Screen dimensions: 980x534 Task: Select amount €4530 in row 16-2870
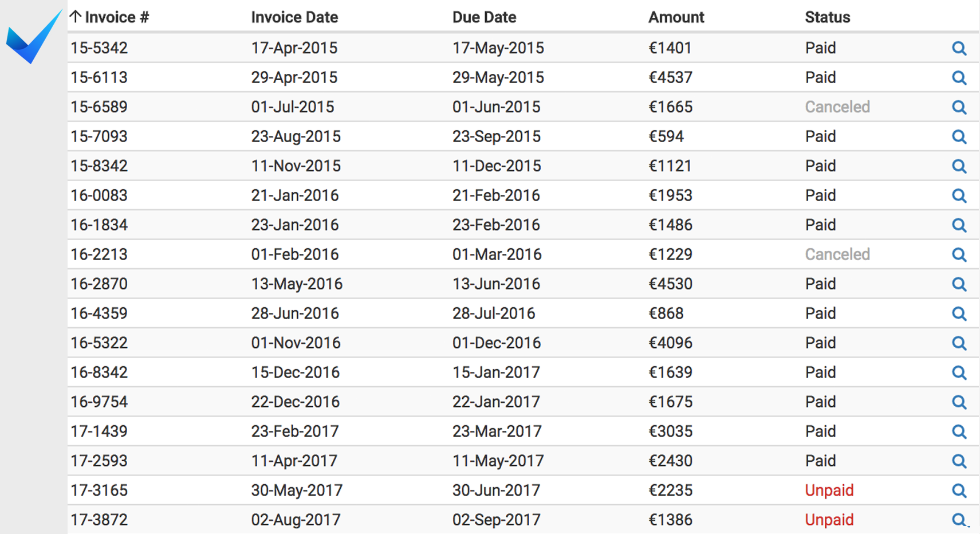click(670, 284)
